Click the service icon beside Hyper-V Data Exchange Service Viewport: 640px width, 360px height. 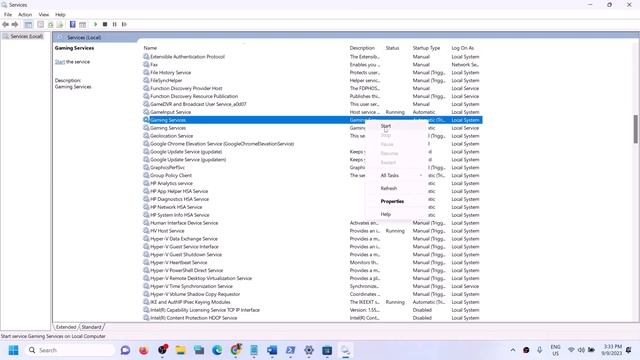coord(146,239)
